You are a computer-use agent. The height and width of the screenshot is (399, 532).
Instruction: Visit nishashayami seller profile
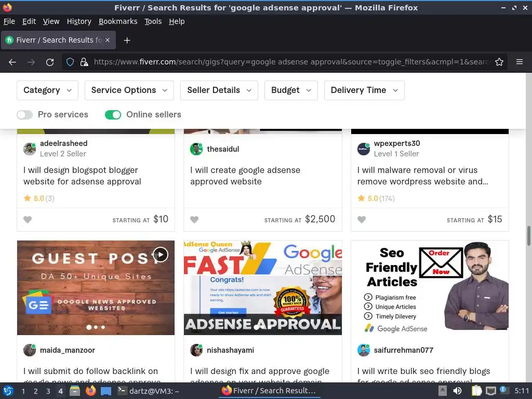230,350
